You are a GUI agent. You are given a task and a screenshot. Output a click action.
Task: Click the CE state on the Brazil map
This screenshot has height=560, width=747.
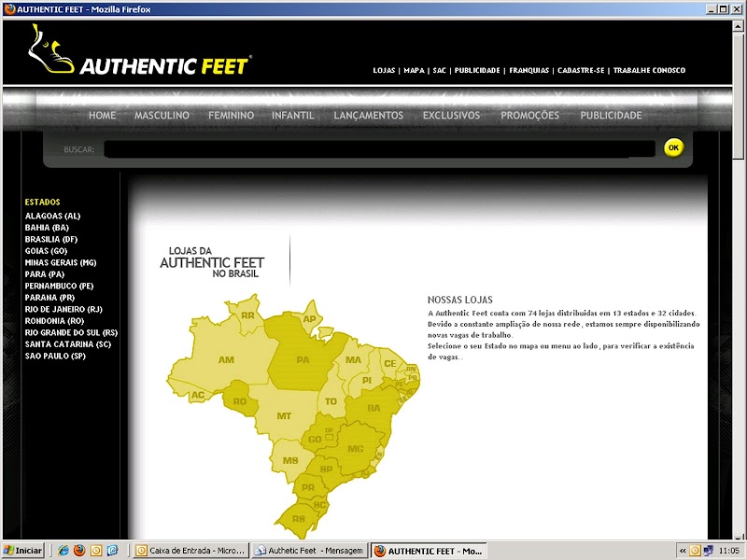pos(390,363)
